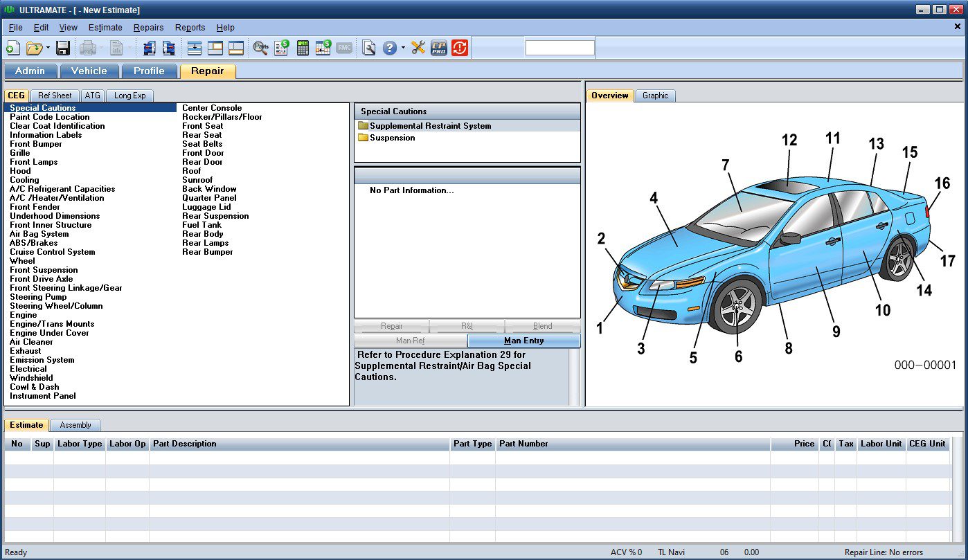Select Instrument Panel entry
The image size is (968, 560).
pyautogui.click(x=43, y=396)
